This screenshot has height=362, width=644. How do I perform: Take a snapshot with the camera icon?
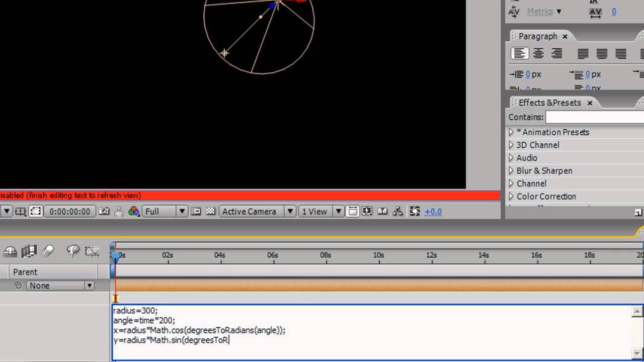pyautogui.click(x=104, y=212)
